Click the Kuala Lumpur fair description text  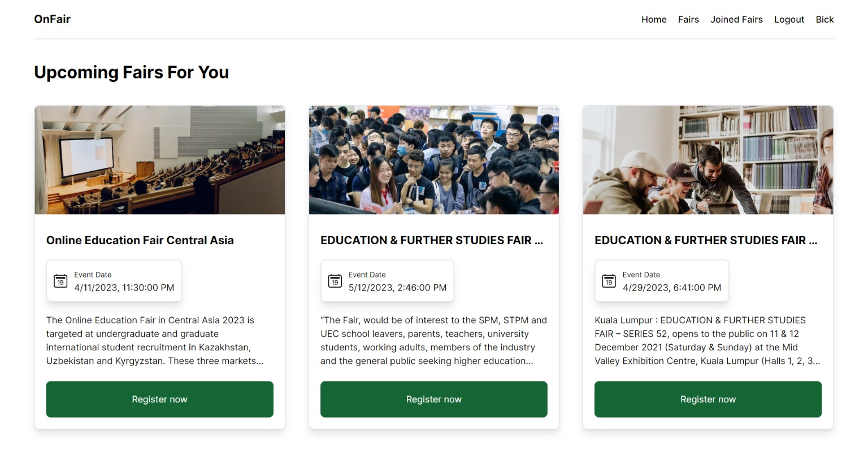click(x=707, y=340)
